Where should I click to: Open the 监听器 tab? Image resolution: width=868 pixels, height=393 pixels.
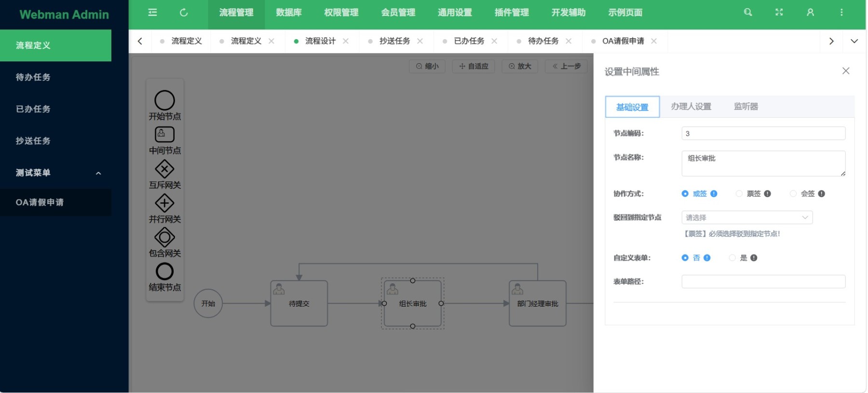[746, 107]
